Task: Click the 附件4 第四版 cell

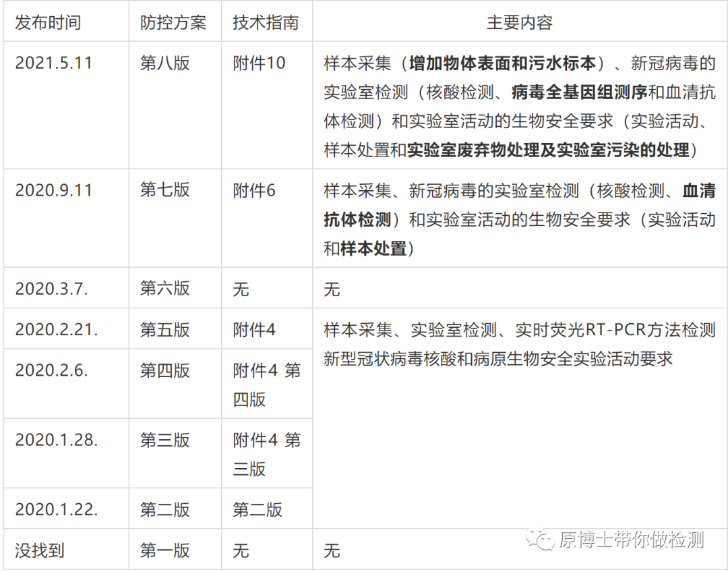Action: pyautogui.click(x=266, y=384)
